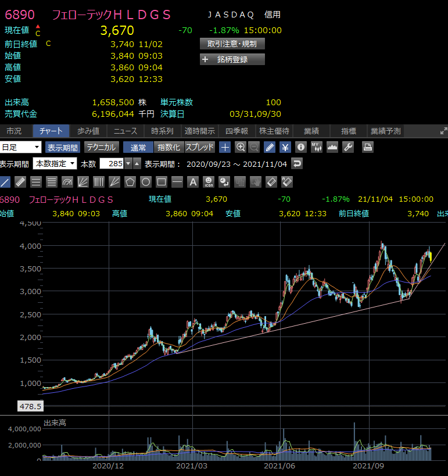Viewport: 448px width, 476px height.
Task: Click the yen currency icon
Action: tap(285, 147)
